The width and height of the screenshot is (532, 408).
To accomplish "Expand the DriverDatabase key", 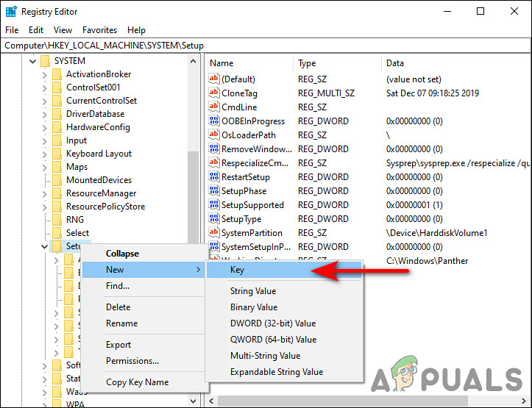I will pyautogui.click(x=44, y=114).
